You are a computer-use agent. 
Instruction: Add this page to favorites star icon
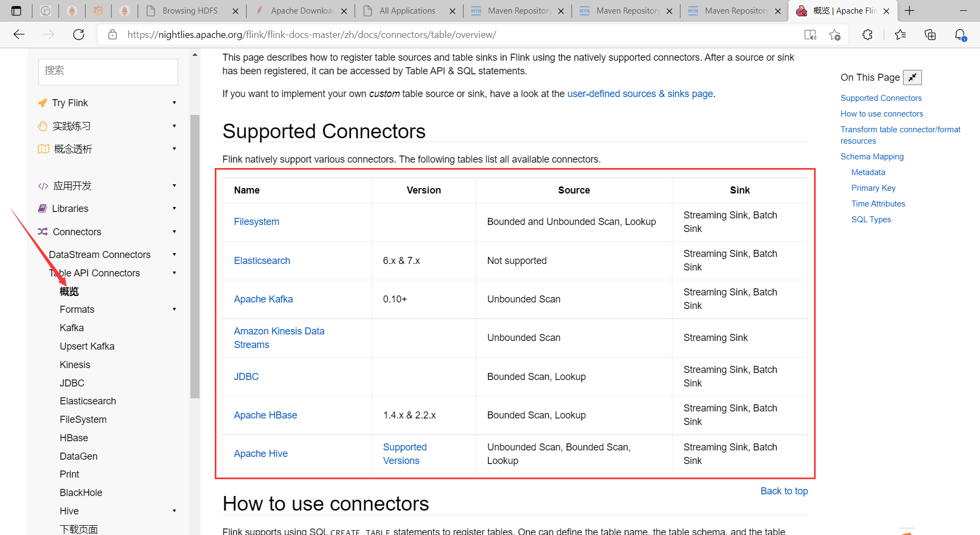[x=835, y=35]
